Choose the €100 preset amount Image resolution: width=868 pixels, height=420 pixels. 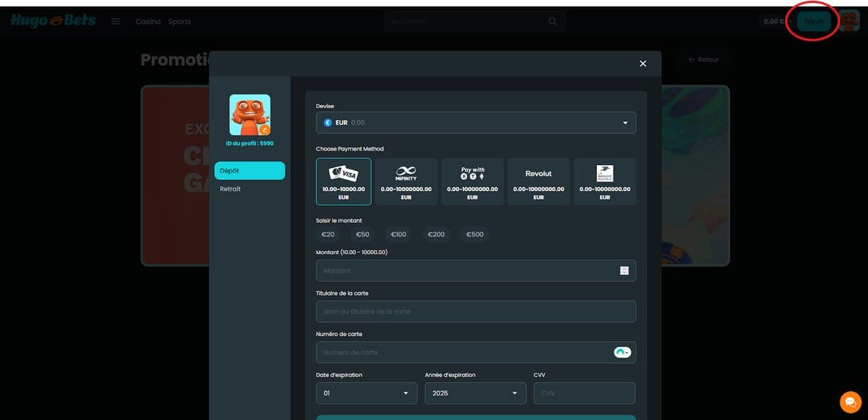[x=399, y=235]
